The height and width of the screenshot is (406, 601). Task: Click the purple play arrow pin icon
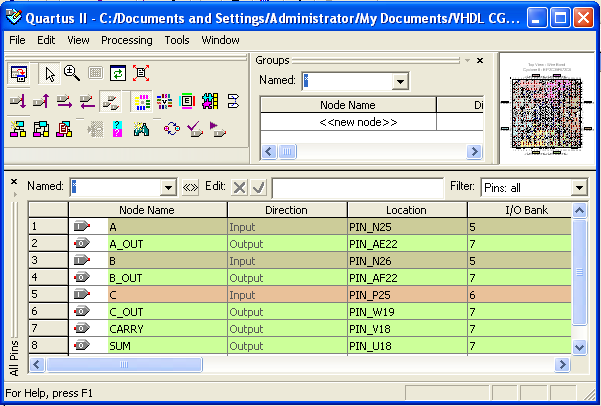point(218,129)
